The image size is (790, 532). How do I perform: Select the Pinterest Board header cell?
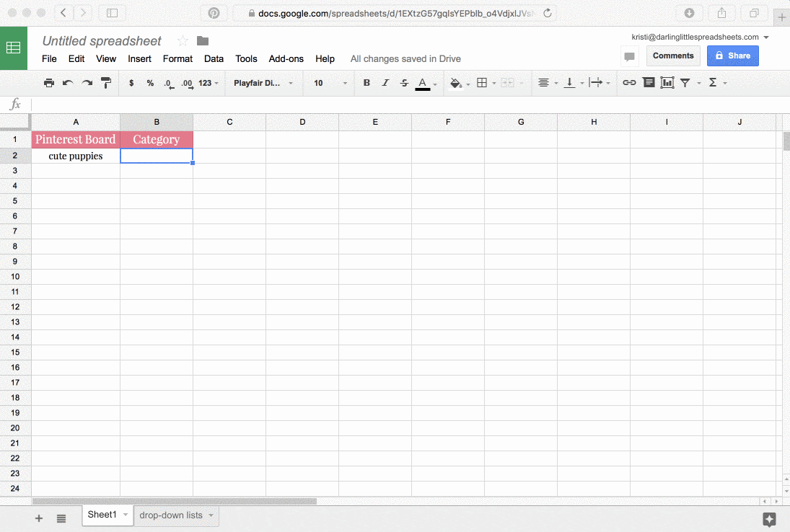tap(76, 139)
